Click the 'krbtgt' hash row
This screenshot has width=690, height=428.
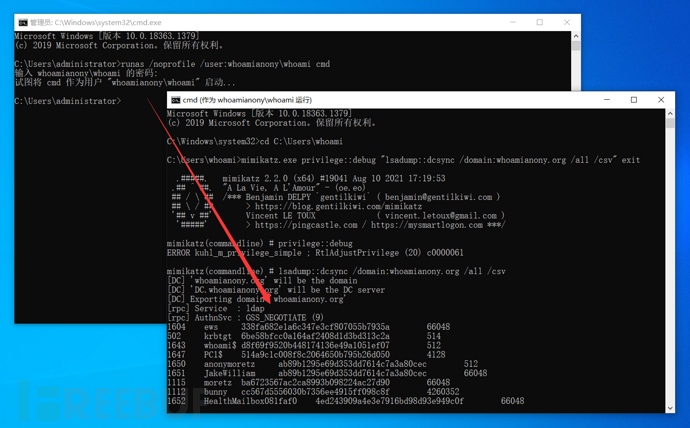[x=304, y=336]
